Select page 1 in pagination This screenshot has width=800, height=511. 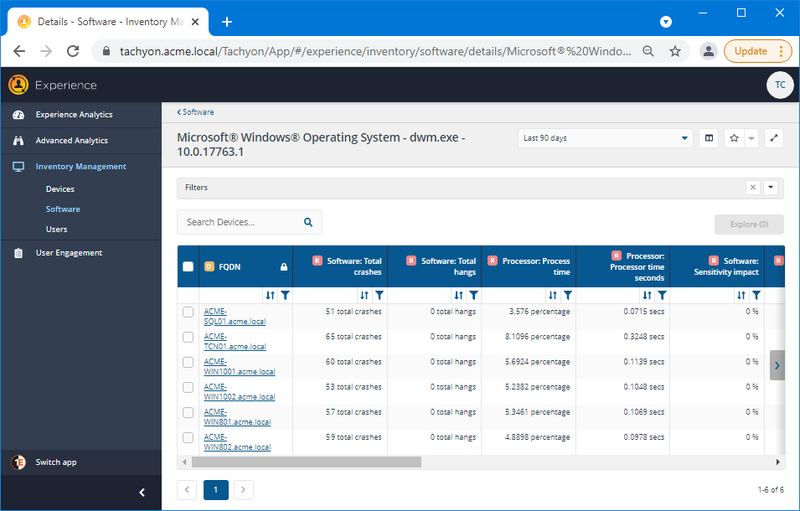[216, 490]
